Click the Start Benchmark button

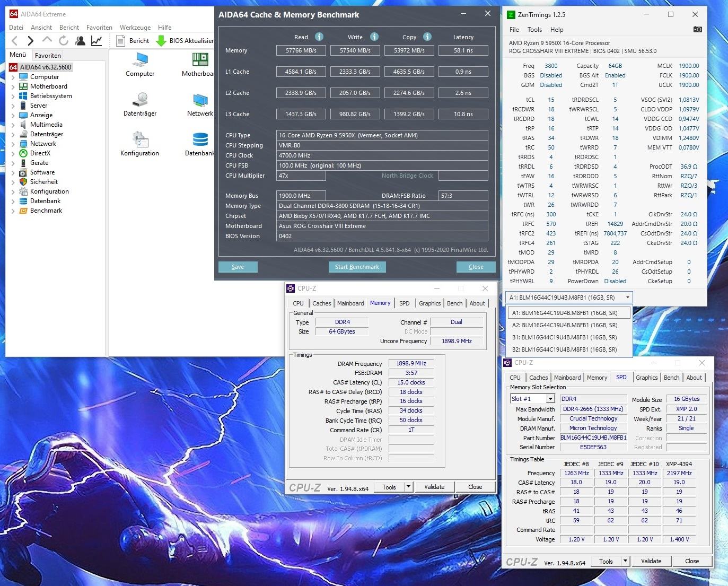357,267
